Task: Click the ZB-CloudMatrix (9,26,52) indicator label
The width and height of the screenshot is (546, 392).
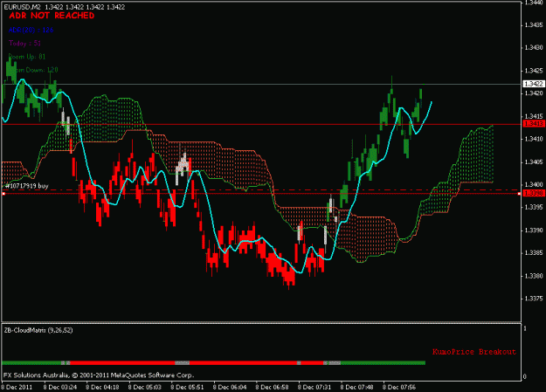Action: click(x=38, y=330)
